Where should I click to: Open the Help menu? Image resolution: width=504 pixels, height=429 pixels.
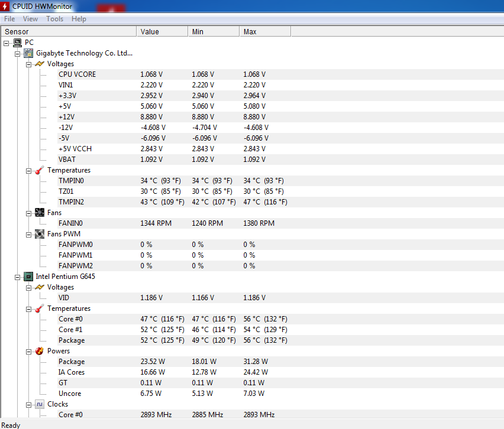pyautogui.click(x=79, y=19)
